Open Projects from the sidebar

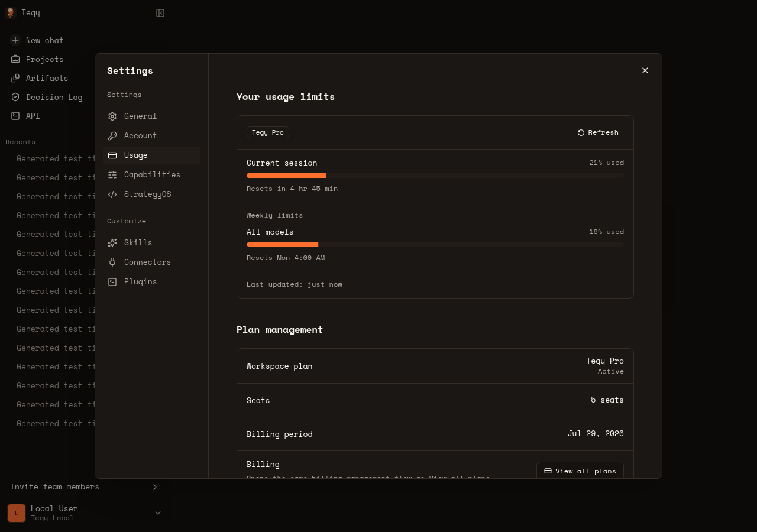[44, 59]
